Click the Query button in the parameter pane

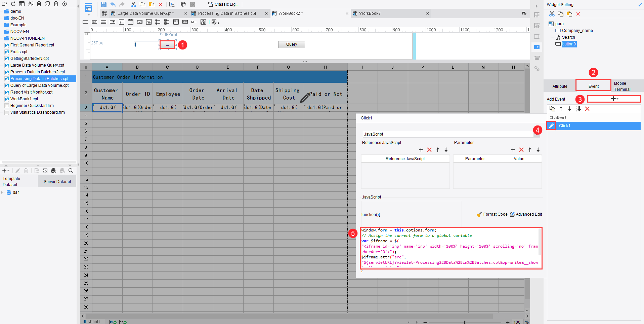tap(292, 44)
